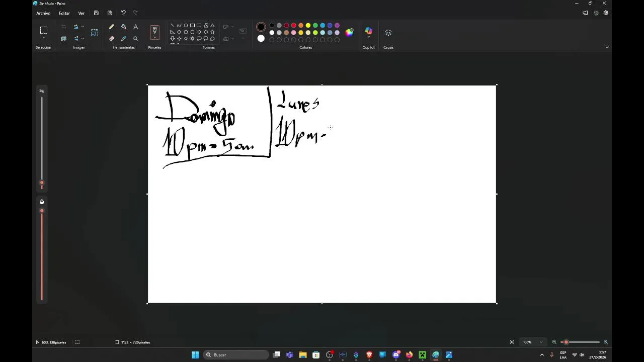Click the rectangular Selection tool
The height and width of the screenshot is (362, 644).
point(44,30)
